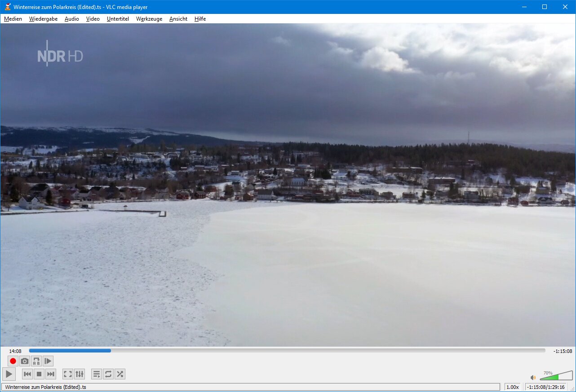Advance video frame by frame
Image resolution: width=576 pixels, height=392 pixels.
click(48, 361)
